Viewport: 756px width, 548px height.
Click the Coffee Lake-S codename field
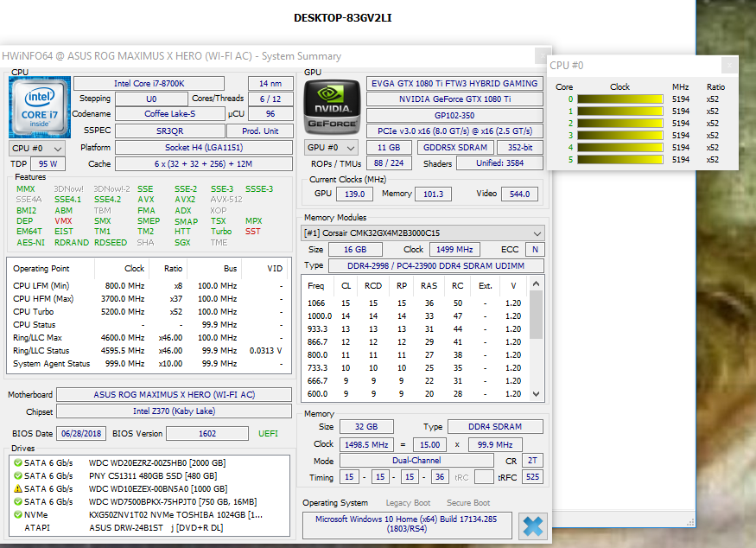coord(169,114)
